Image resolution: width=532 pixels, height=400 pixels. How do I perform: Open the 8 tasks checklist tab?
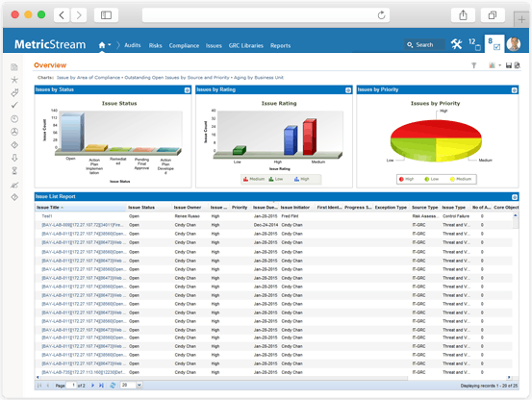coord(494,43)
